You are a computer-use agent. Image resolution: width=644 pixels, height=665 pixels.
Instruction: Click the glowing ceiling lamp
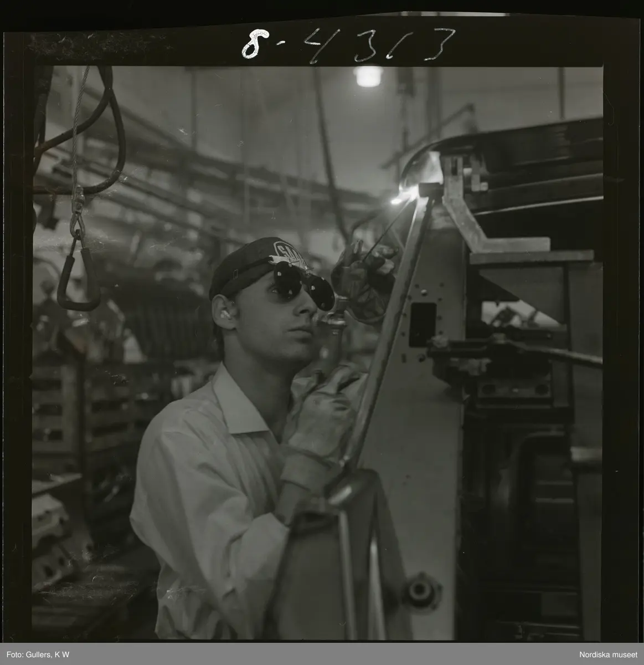tap(368, 75)
